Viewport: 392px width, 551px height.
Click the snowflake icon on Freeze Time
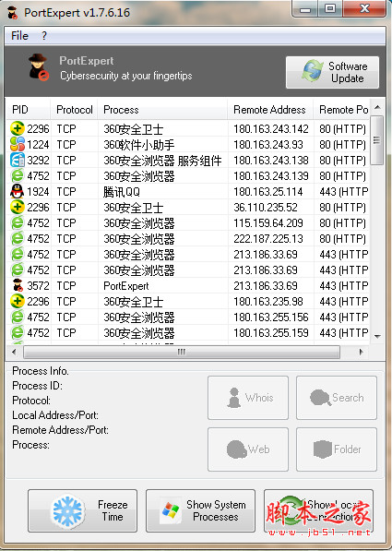point(67,511)
